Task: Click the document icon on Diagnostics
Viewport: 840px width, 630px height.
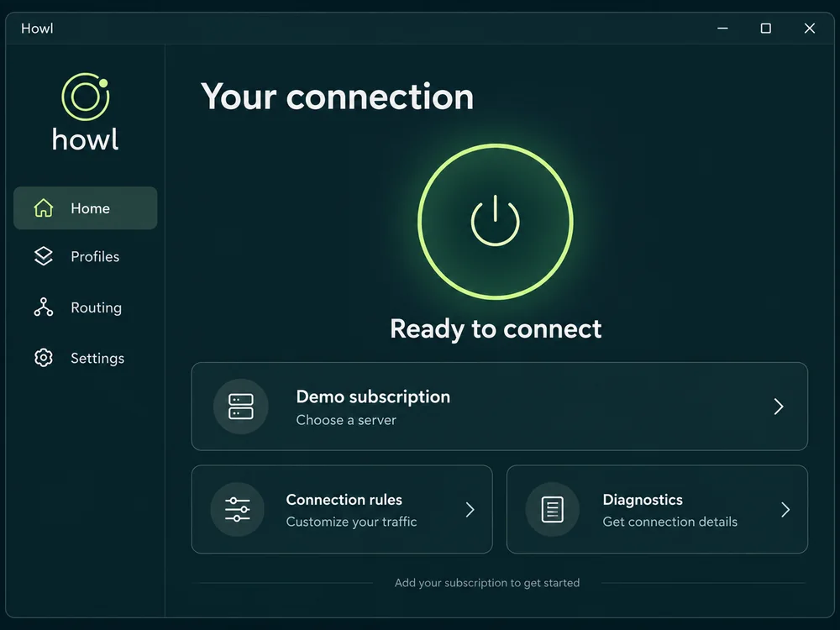Action: [x=553, y=509]
